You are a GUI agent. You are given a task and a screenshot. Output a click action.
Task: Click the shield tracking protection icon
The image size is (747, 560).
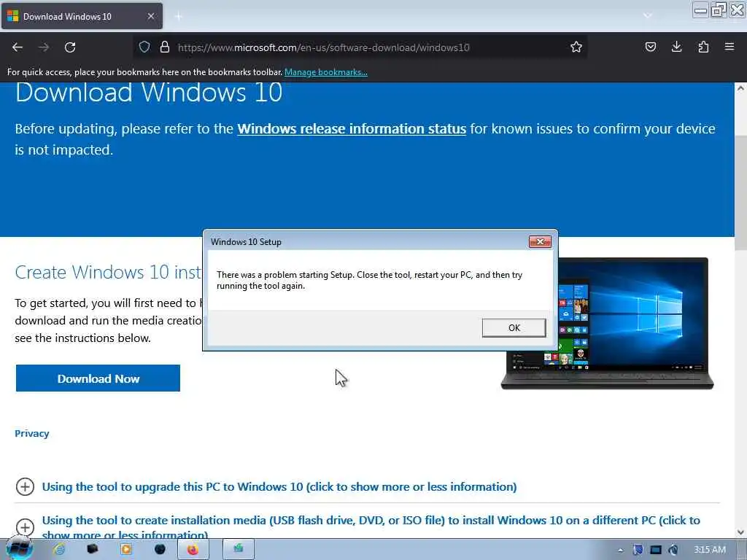click(144, 47)
